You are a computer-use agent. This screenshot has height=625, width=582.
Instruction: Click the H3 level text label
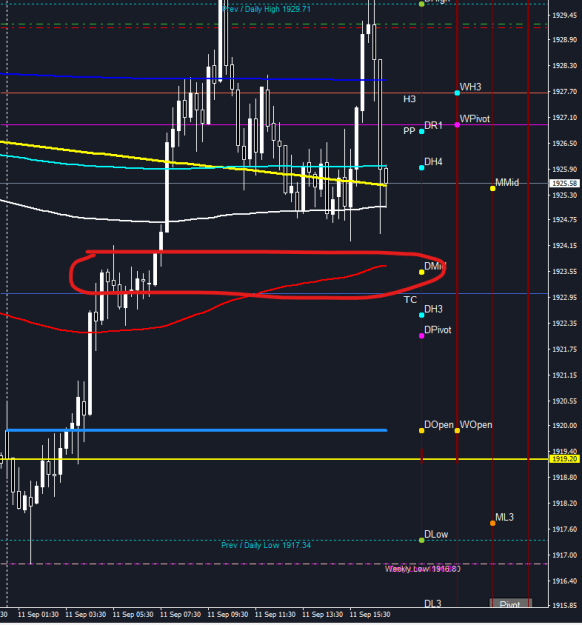click(409, 99)
